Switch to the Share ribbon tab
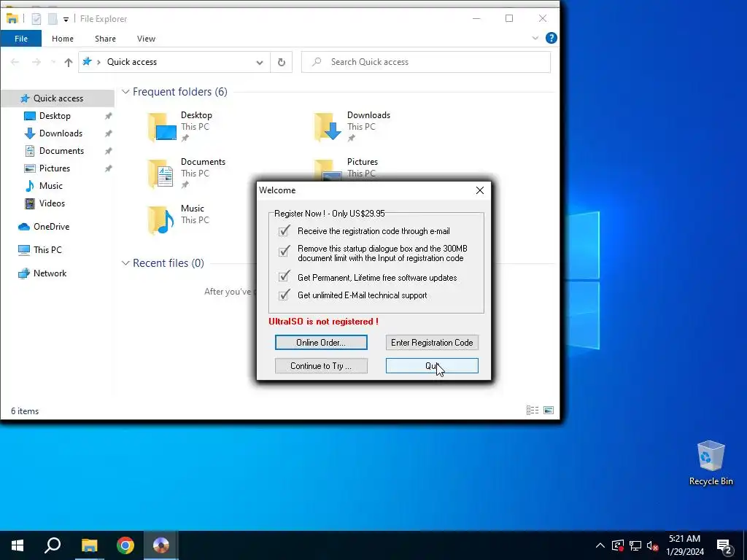 tap(105, 39)
